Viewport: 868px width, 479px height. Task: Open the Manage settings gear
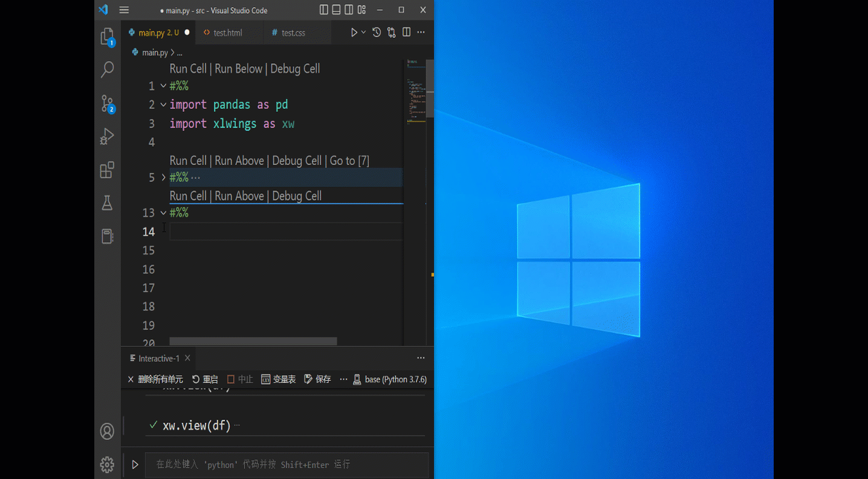pos(107,464)
